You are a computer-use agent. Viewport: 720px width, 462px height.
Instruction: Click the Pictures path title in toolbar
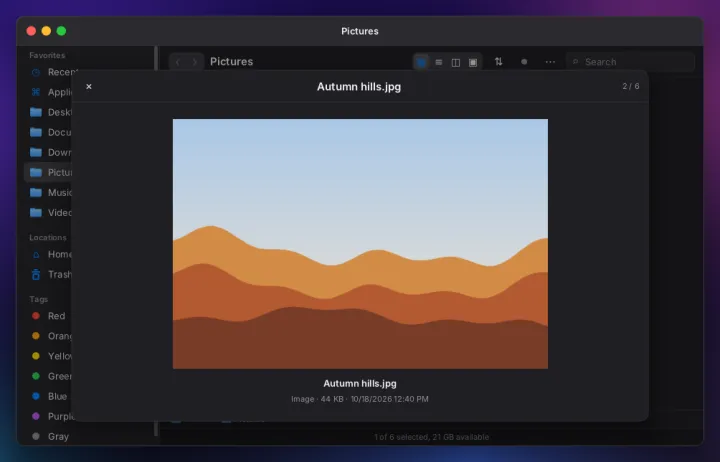[x=231, y=62]
